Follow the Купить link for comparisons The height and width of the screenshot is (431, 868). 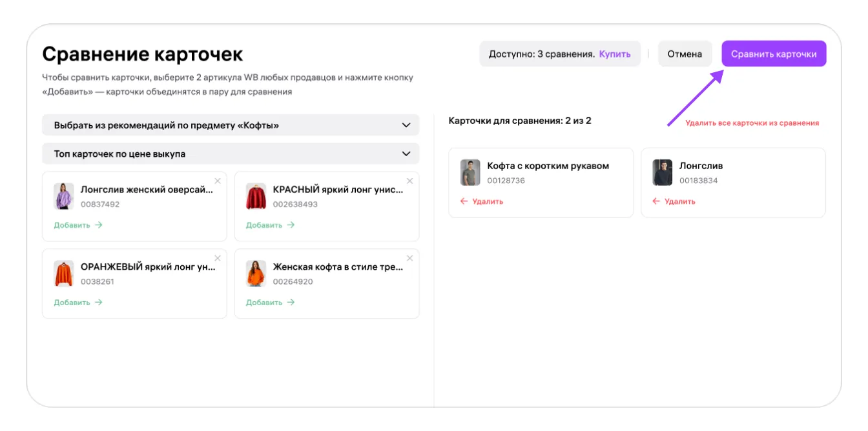click(x=614, y=54)
